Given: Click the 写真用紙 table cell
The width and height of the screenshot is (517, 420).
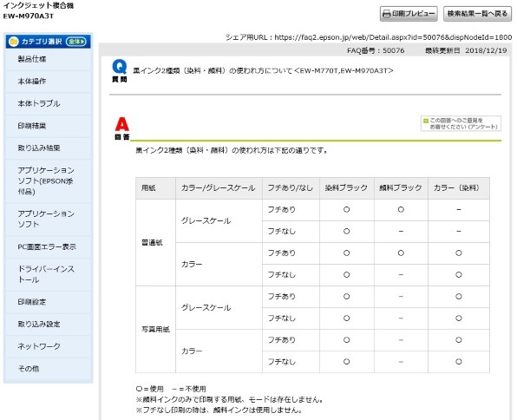Looking at the screenshot, I should (x=155, y=329).
